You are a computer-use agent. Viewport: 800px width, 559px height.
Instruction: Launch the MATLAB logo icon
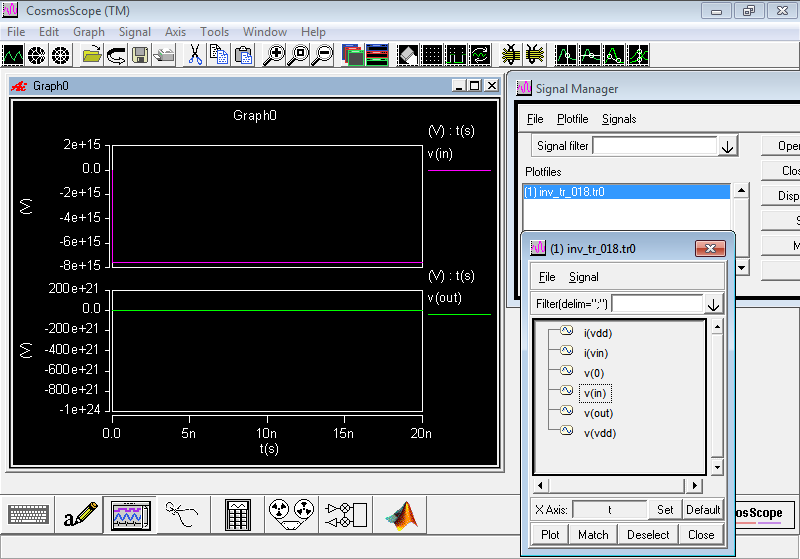tap(402, 516)
